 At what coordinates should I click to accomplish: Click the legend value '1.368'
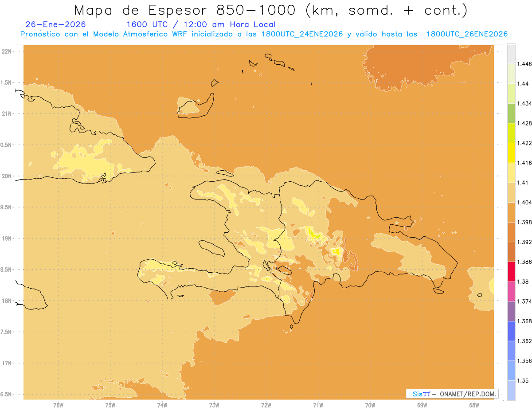(x=524, y=321)
